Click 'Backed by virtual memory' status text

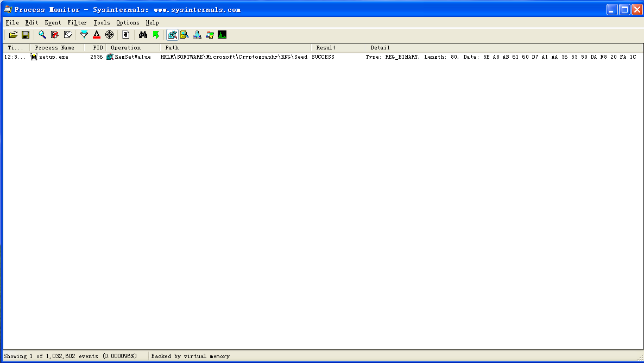point(190,356)
